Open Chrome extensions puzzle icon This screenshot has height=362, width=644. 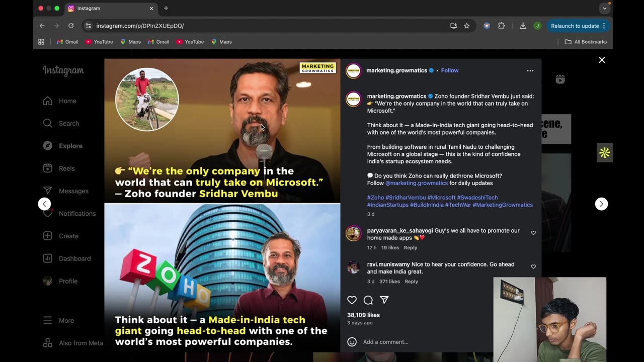pyautogui.click(x=501, y=26)
